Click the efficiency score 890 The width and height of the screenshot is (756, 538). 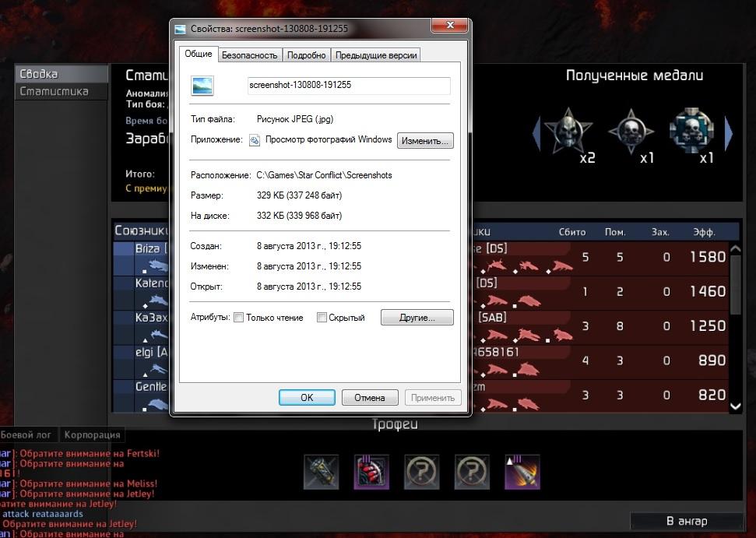click(x=712, y=360)
